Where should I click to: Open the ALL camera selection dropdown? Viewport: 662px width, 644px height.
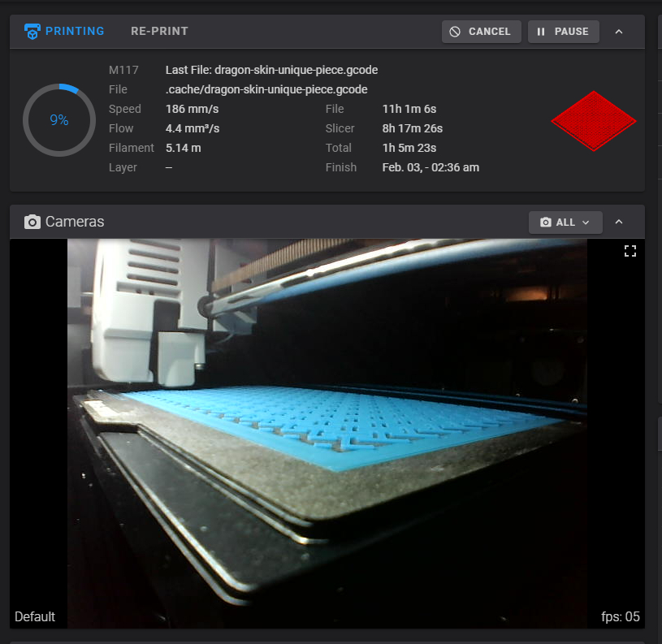point(565,222)
